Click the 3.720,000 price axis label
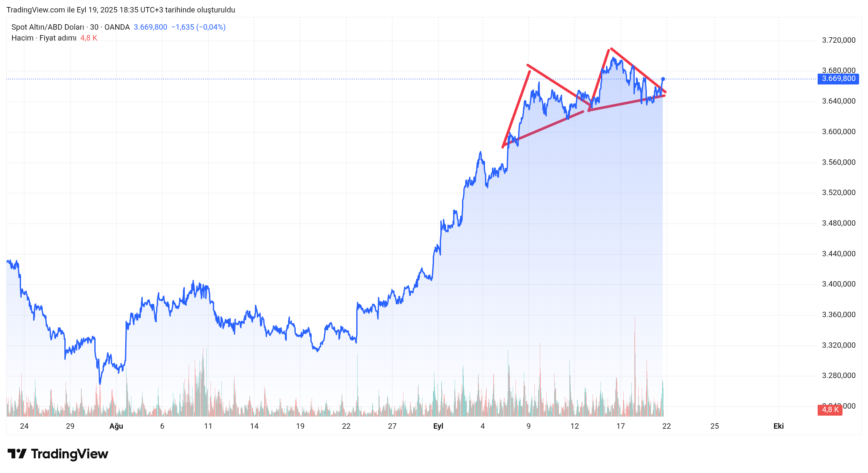868x473 pixels. point(838,40)
